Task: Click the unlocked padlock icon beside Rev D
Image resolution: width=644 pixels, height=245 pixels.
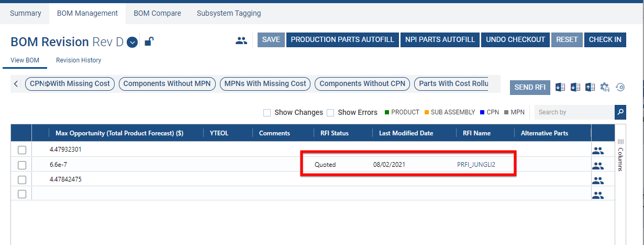Action: (x=149, y=42)
